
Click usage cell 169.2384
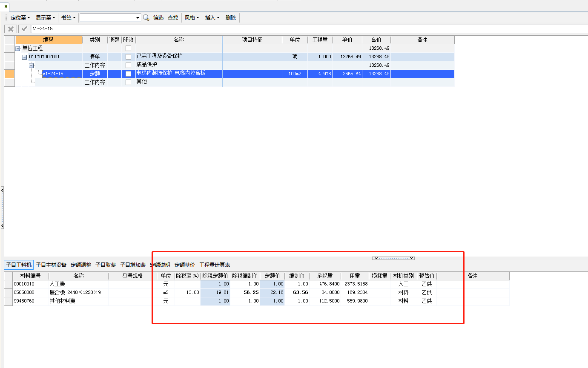coord(355,293)
